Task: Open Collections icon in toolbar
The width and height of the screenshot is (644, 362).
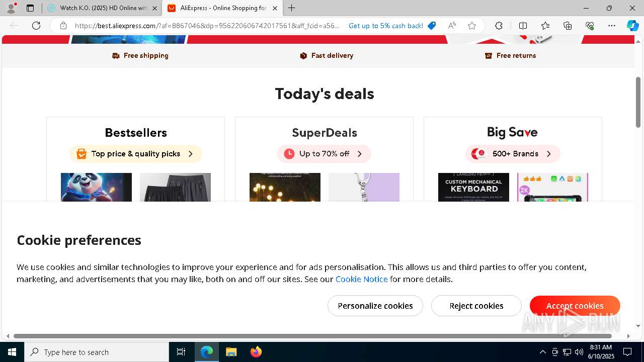Action: pyautogui.click(x=568, y=26)
